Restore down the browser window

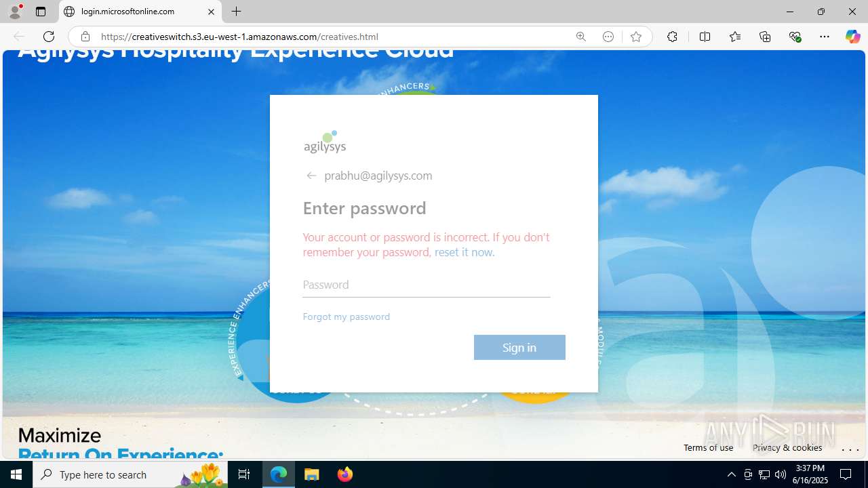[x=821, y=12]
